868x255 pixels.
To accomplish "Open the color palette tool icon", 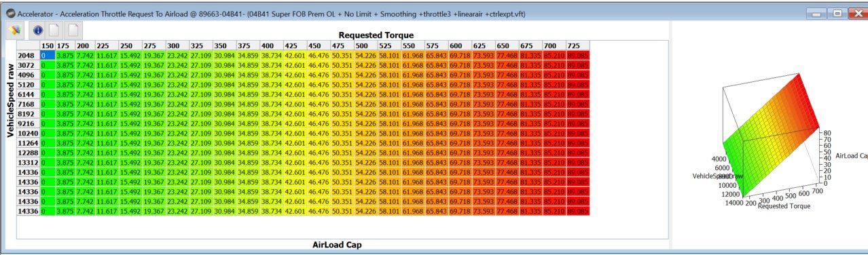I will click(14, 30).
